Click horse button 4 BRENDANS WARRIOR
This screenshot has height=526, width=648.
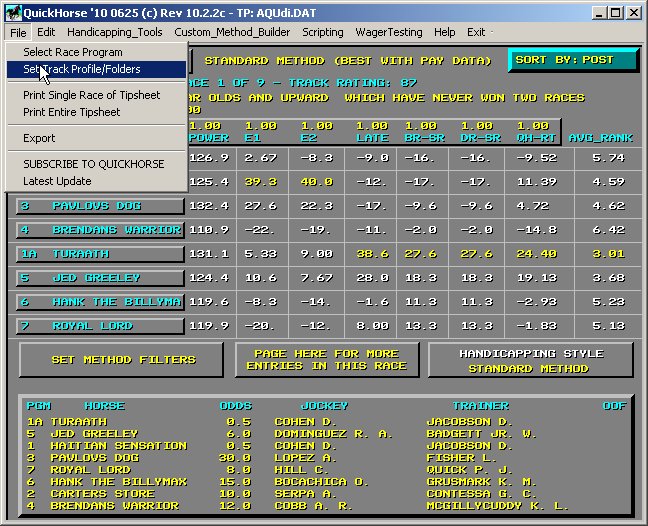tap(100, 230)
